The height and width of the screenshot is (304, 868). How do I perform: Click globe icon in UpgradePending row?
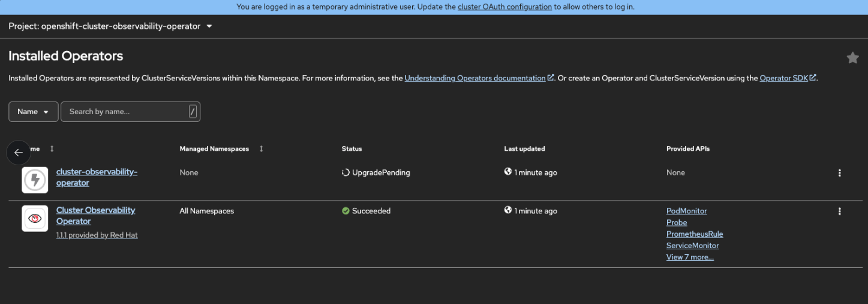(508, 172)
